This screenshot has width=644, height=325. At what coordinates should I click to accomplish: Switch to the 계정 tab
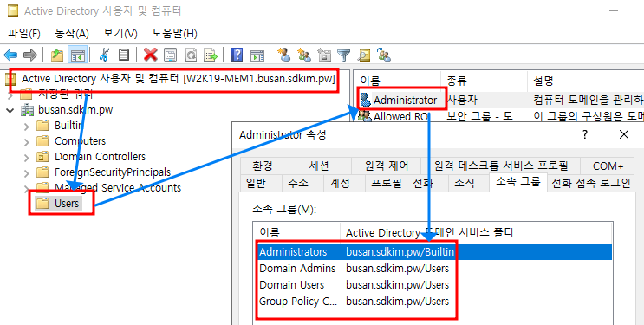[344, 183]
